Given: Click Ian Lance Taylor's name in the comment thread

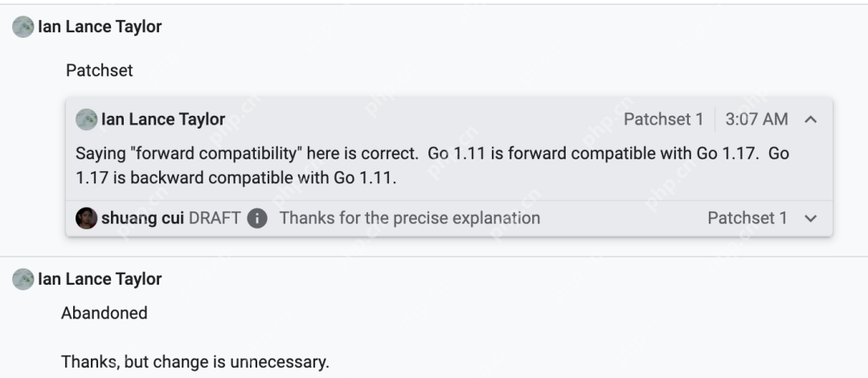Looking at the screenshot, I should click(x=163, y=119).
